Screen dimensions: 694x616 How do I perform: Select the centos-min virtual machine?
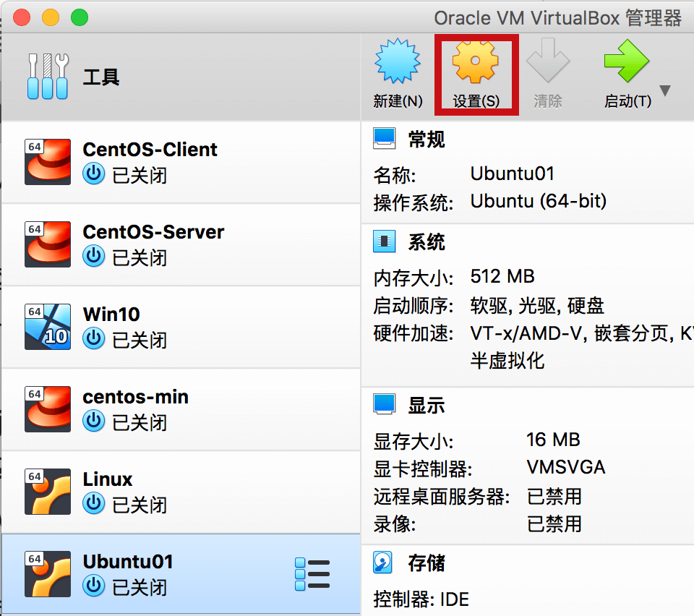pos(181,409)
